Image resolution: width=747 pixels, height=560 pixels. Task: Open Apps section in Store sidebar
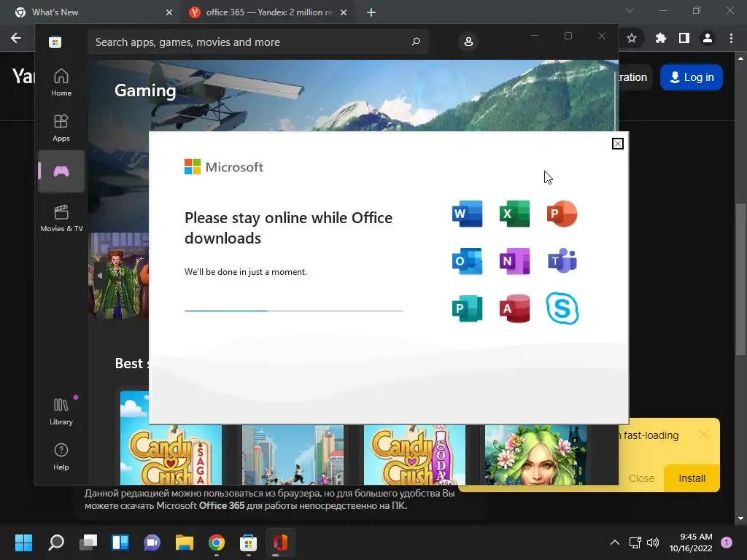click(x=61, y=128)
